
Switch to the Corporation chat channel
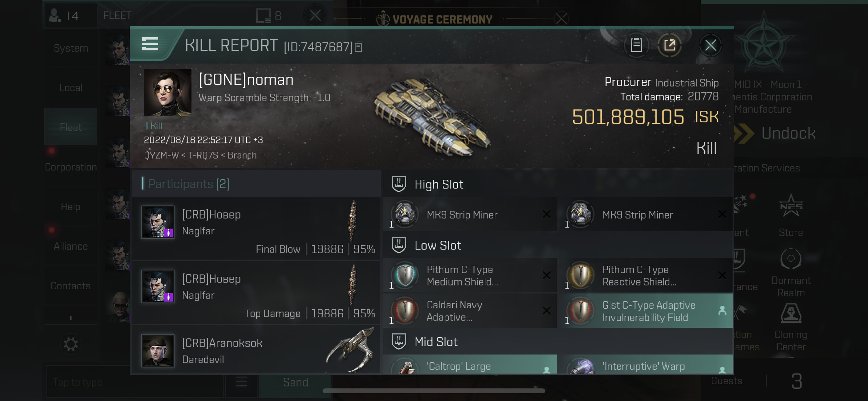coord(71,167)
